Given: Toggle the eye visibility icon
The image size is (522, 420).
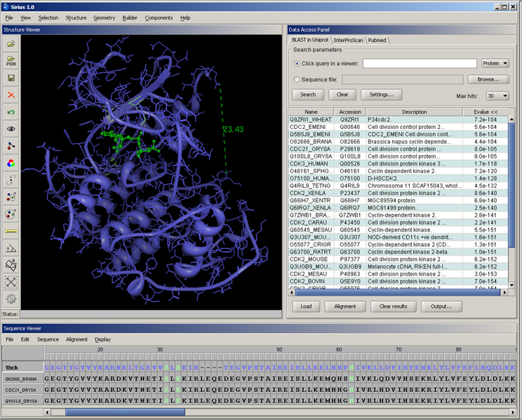Looking at the screenshot, I should [11, 129].
